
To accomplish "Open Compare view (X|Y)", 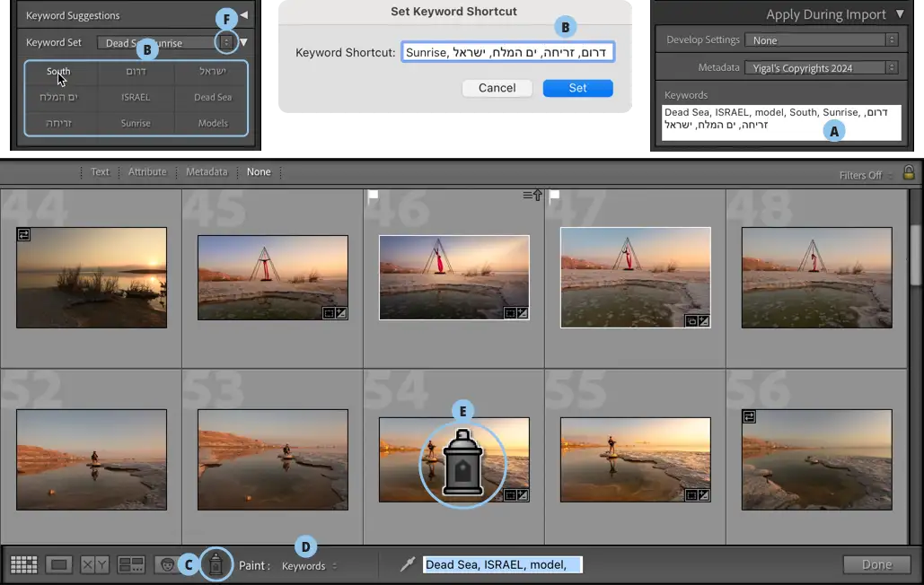I will pyautogui.click(x=94, y=564).
